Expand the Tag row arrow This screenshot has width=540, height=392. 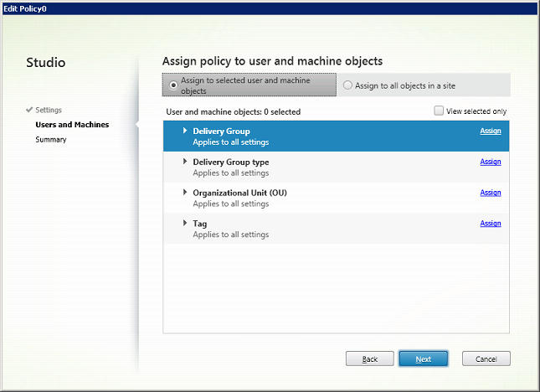coord(185,224)
